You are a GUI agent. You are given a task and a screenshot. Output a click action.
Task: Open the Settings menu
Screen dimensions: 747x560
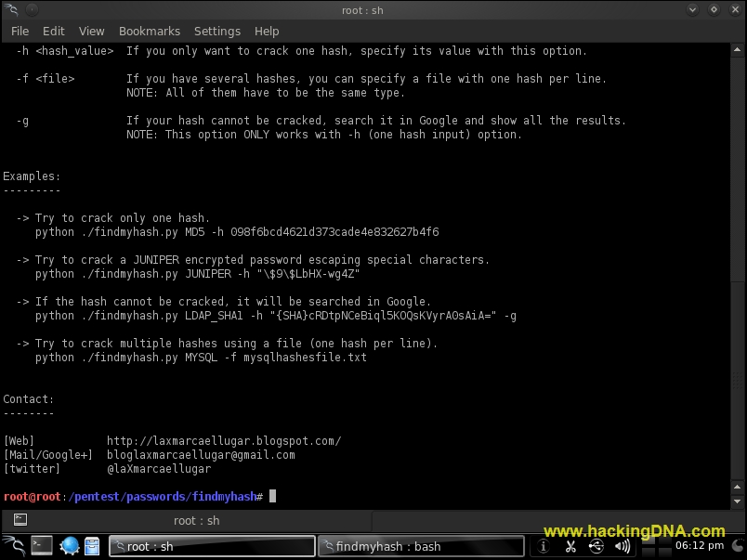point(217,32)
